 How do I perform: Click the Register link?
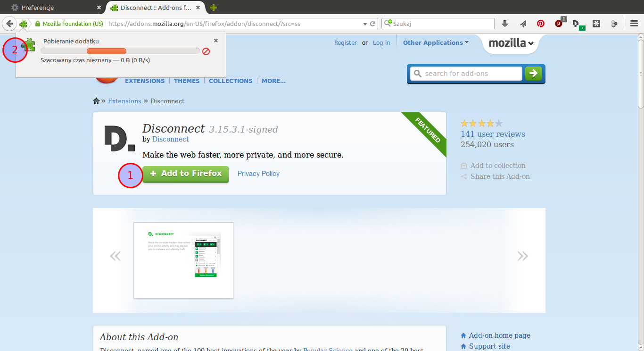[346, 42]
